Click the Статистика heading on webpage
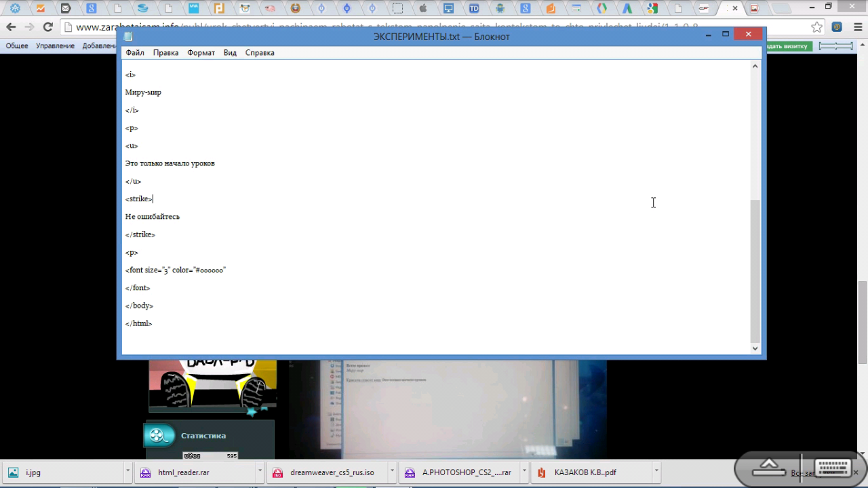The width and height of the screenshot is (868, 488). point(203,436)
